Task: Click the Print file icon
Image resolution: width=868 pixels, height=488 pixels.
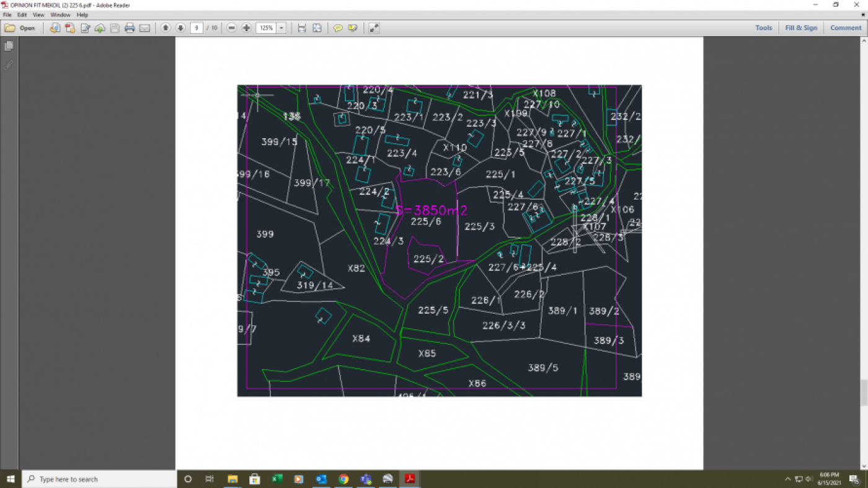Action: click(130, 28)
